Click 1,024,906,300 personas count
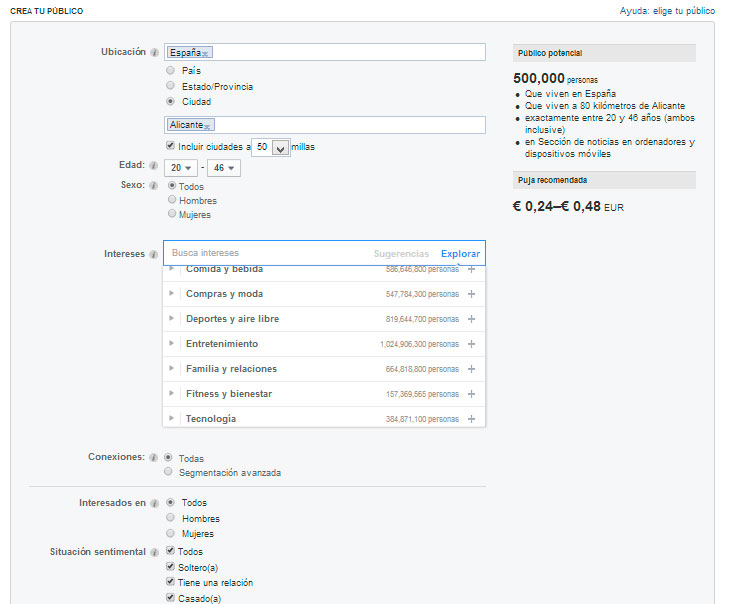The image size is (733, 604). (x=419, y=344)
